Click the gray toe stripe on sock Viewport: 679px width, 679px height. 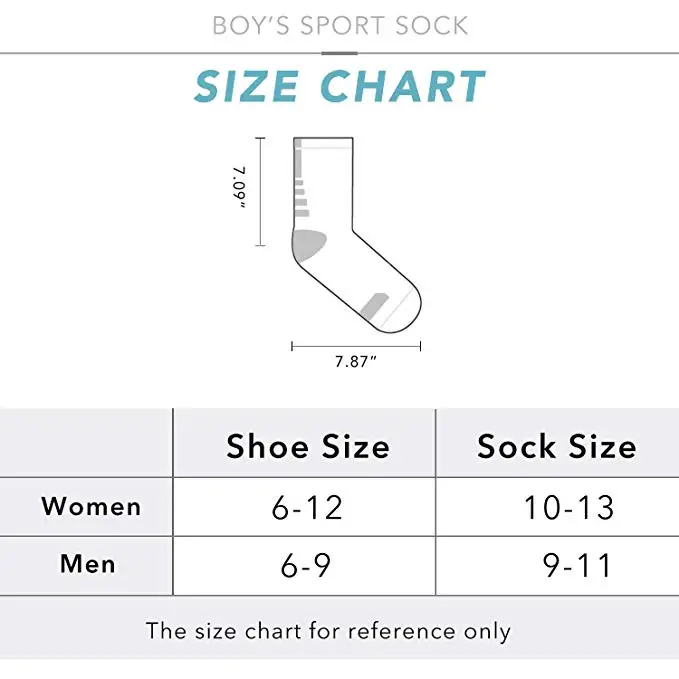(x=374, y=306)
